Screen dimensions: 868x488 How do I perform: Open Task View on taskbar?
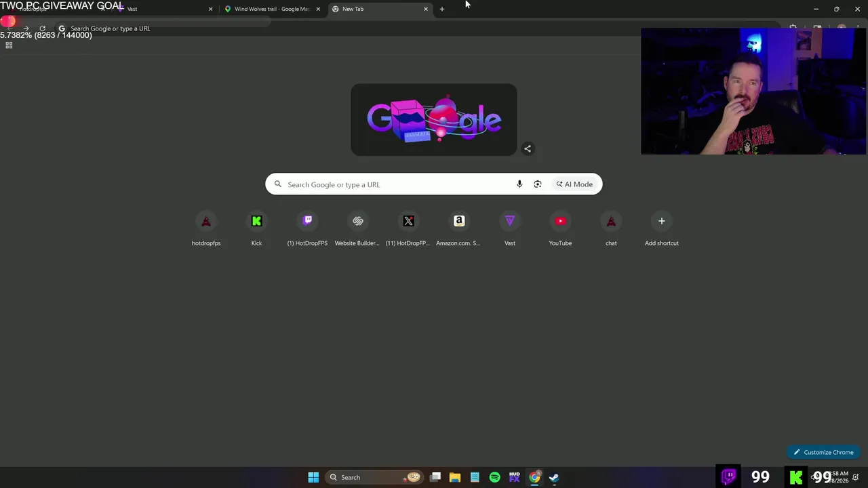[x=435, y=477]
